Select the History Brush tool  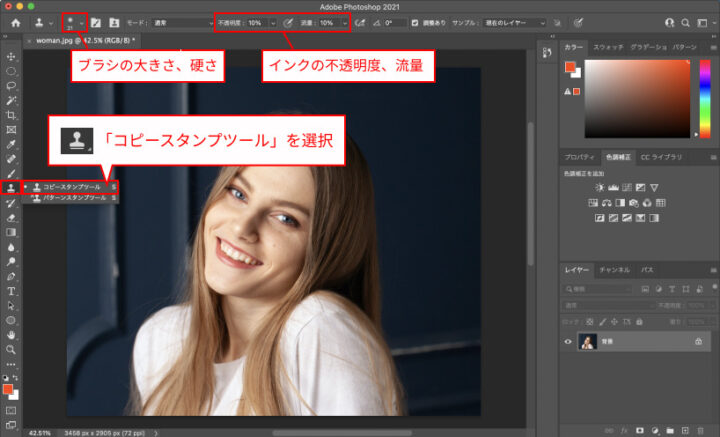click(x=11, y=203)
